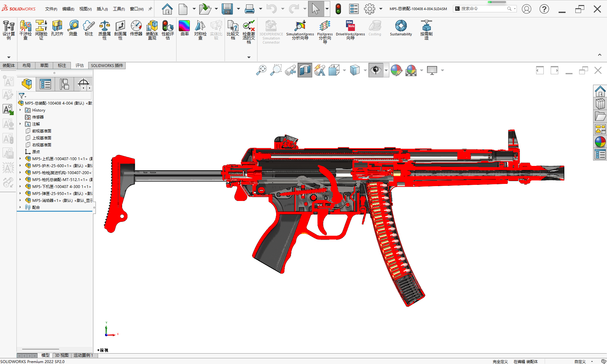Open Mass Properties (质量属性)

click(104, 30)
